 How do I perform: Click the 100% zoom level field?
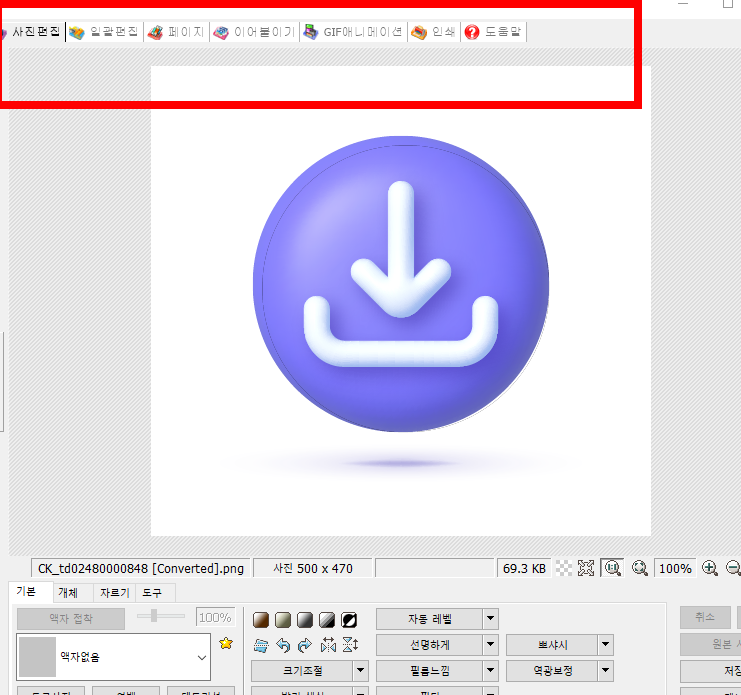click(675, 568)
